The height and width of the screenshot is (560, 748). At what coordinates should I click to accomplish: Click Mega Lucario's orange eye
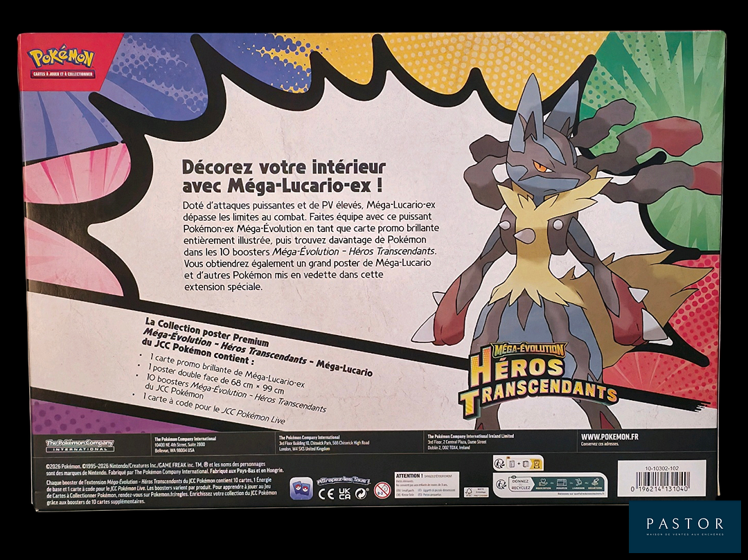pyautogui.click(x=541, y=166)
